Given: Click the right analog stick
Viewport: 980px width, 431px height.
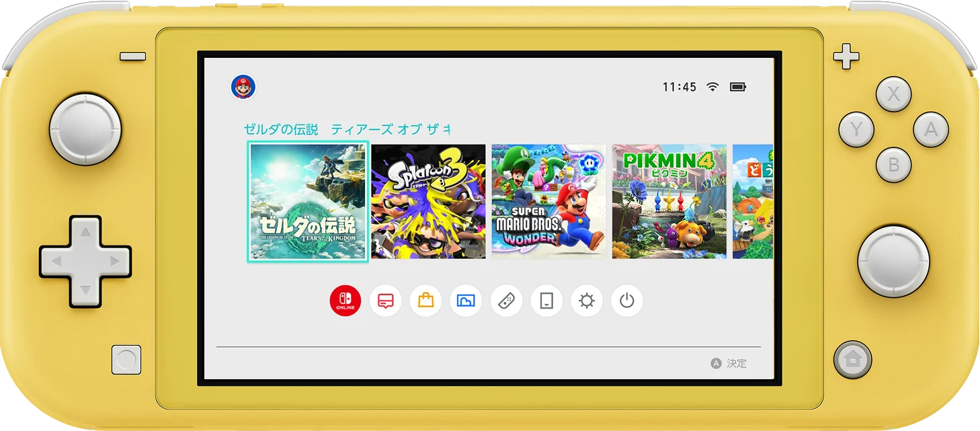Looking at the screenshot, I should (x=893, y=261).
